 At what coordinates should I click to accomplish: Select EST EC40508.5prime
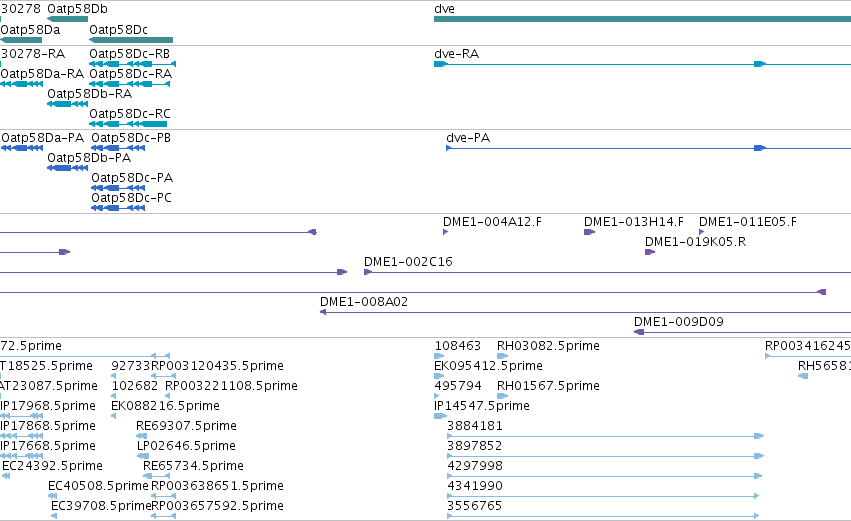98,487
